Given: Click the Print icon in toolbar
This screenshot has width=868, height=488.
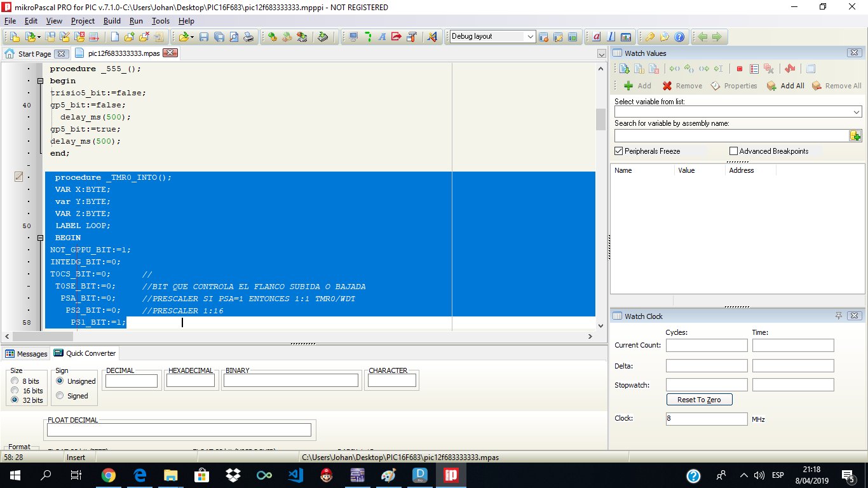Looking at the screenshot, I should [x=249, y=37].
